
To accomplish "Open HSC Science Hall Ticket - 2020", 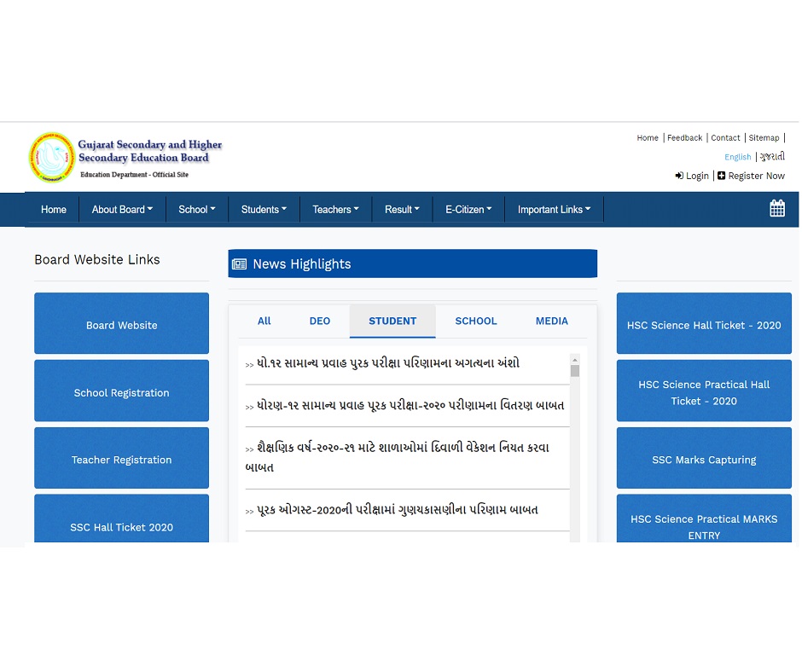I will coord(704,323).
